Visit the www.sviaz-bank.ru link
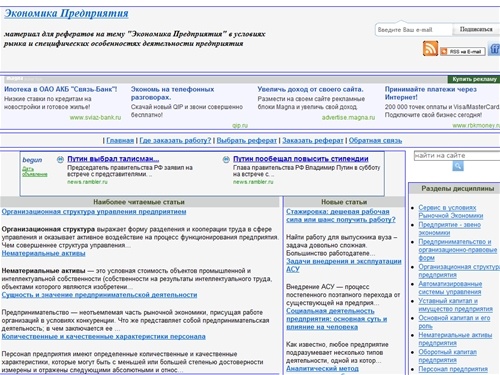The image size is (500, 375). 95,117
